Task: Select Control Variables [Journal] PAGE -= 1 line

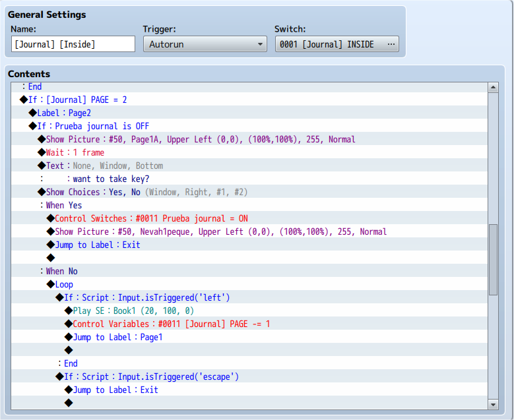Action: (249, 324)
